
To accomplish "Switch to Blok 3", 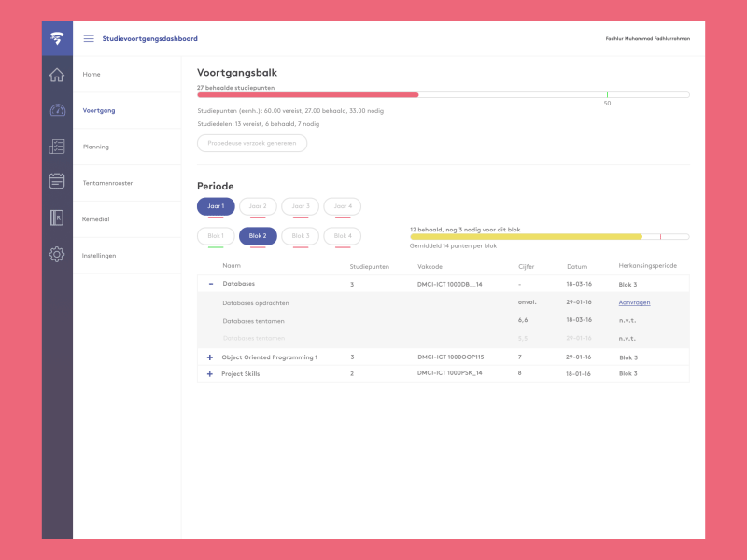I will (300, 236).
